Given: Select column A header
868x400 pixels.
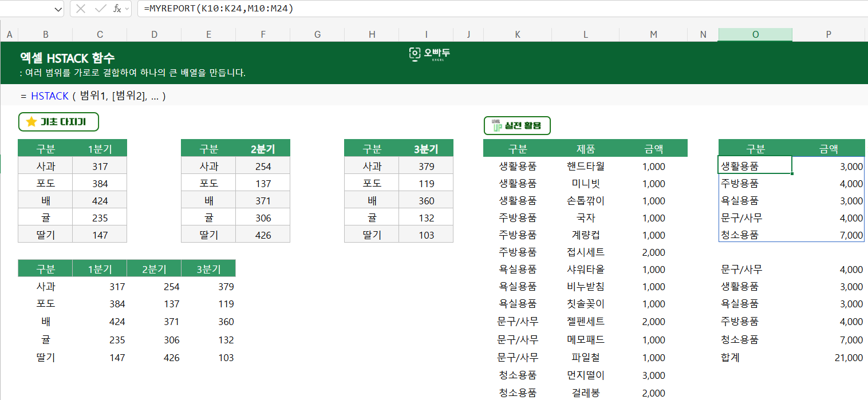Looking at the screenshot, I should pyautogui.click(x=9, y=35).
